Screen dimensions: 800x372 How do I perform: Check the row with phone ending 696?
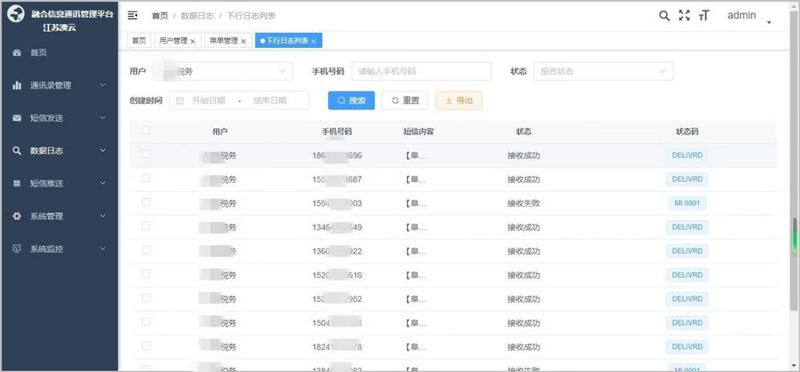[146, 154]
